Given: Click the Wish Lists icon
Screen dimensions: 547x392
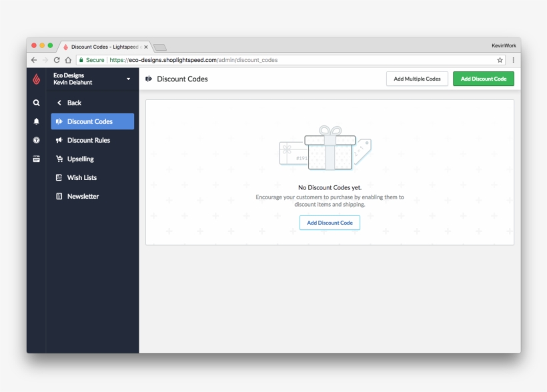Looking at the screenshot, I should point(59,177).
